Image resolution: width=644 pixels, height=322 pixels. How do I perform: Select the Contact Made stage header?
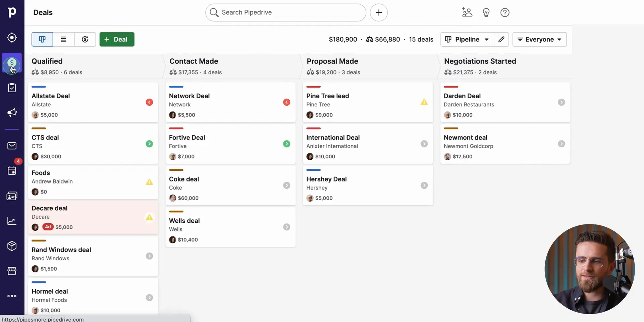click(194, 61)
